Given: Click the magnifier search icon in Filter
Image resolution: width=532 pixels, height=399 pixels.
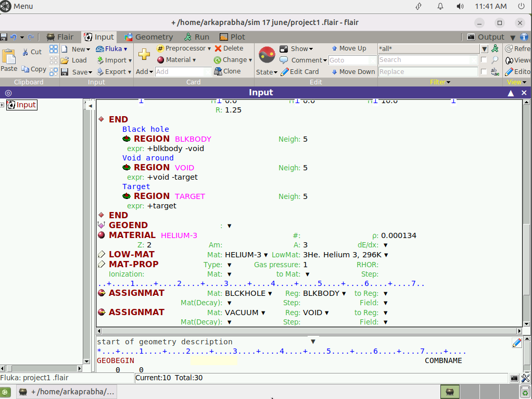Looking at the screenshot, I should (495, 60).
